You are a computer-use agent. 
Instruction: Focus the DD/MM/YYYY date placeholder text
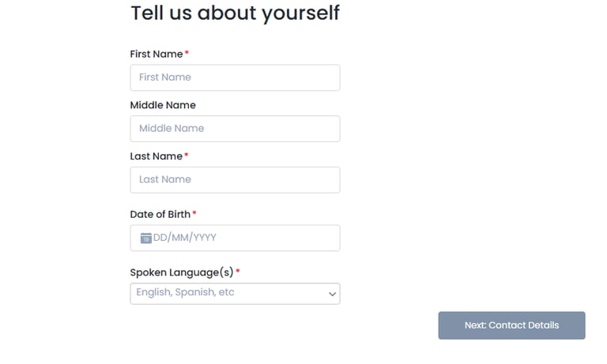click(185, 238)
